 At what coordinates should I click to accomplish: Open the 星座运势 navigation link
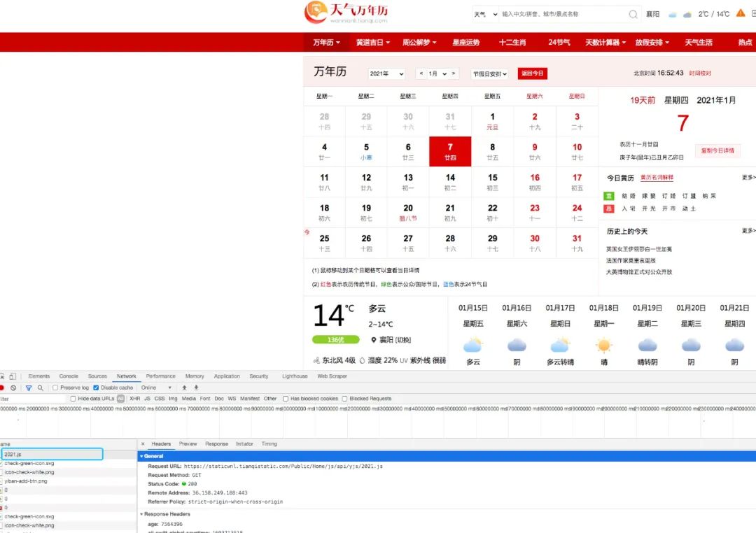(465, 43)
